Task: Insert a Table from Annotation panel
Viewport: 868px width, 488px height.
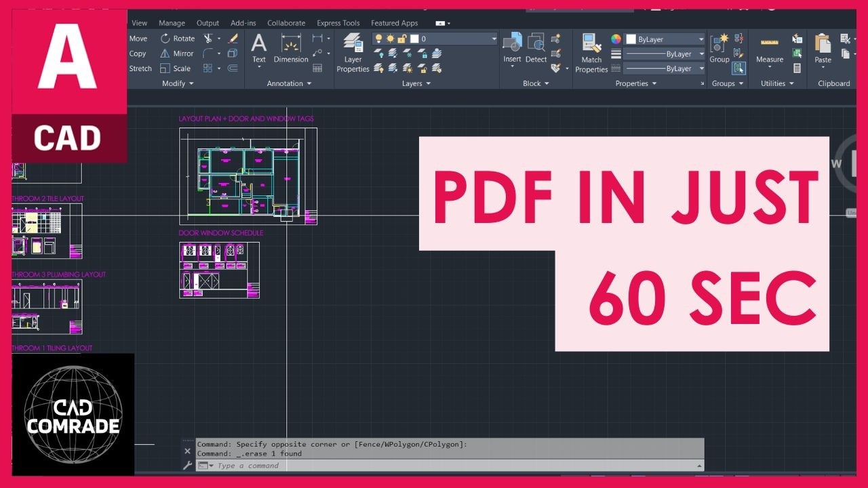Action: click(317, 68)
